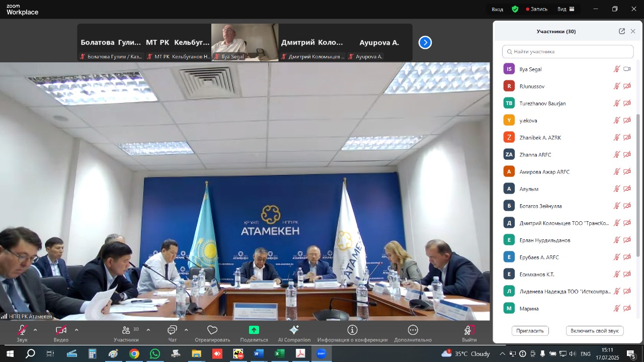Click RJunussov's muted microphone icon
This screenshot has height=362, width=644.
pos(616,86)
